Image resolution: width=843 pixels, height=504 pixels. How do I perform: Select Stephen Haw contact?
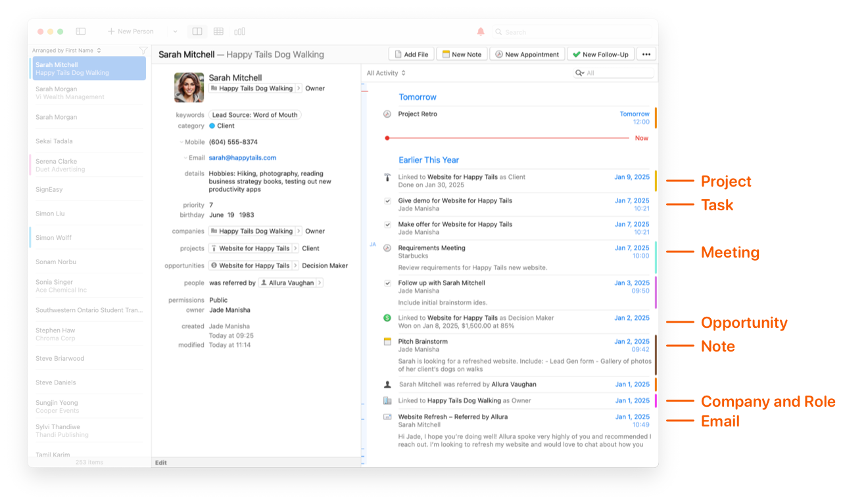pos(88,334)
